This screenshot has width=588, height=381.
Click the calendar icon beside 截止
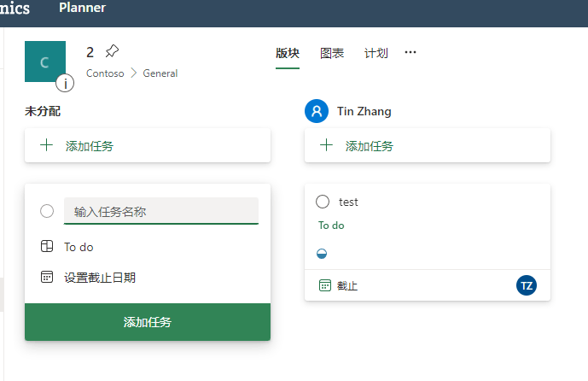pyautogui.click(x=325, y=285)
